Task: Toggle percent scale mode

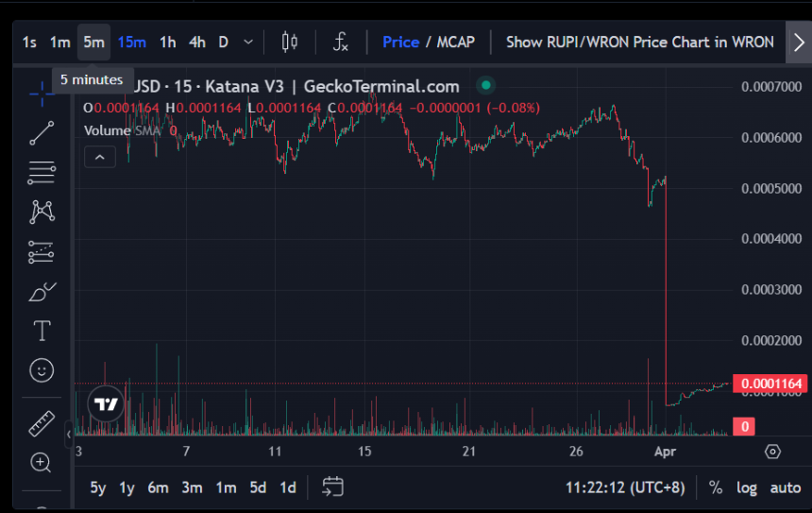Action: pos(716,487)
